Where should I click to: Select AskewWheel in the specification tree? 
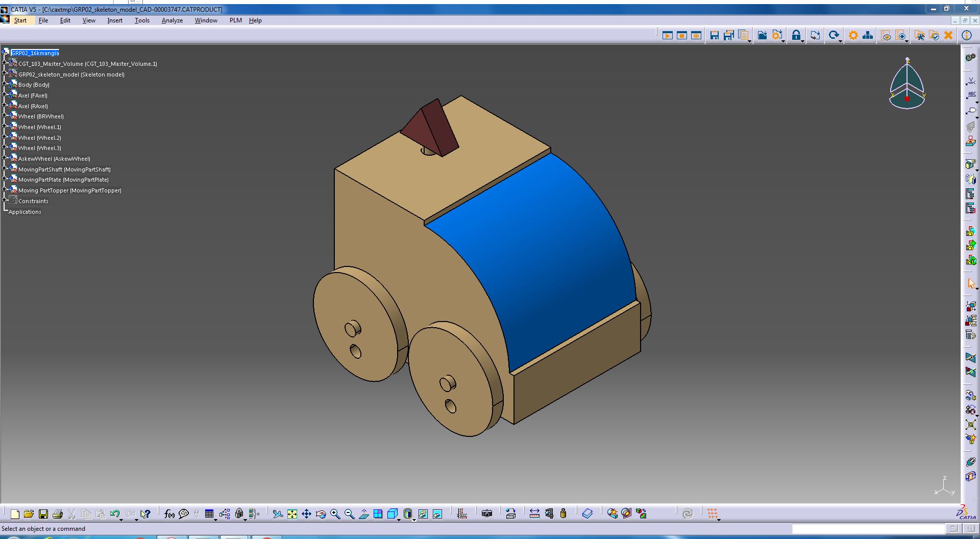[x=54, y=159]
